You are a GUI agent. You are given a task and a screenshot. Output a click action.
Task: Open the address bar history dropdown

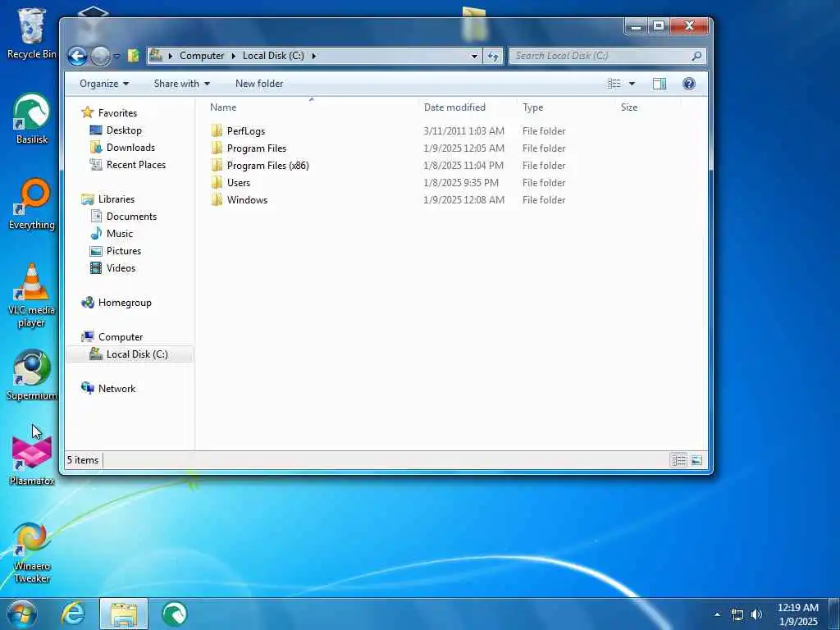pos(474,56)
